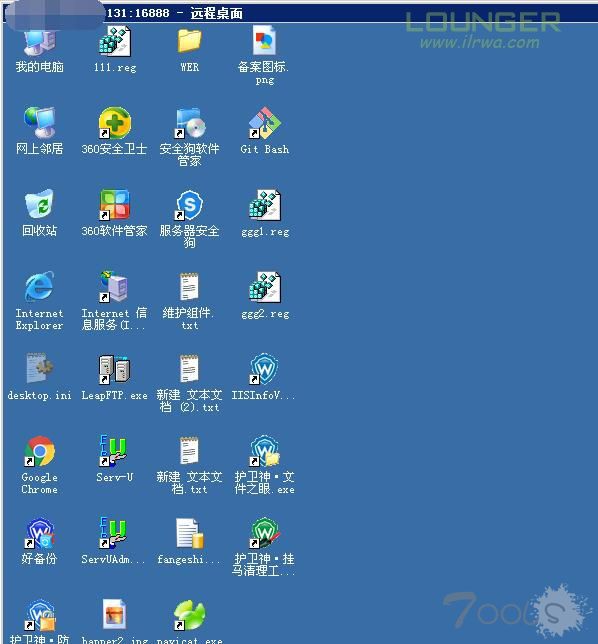
Task: Click the 备案图标.png image file
Action: point(264,41)
